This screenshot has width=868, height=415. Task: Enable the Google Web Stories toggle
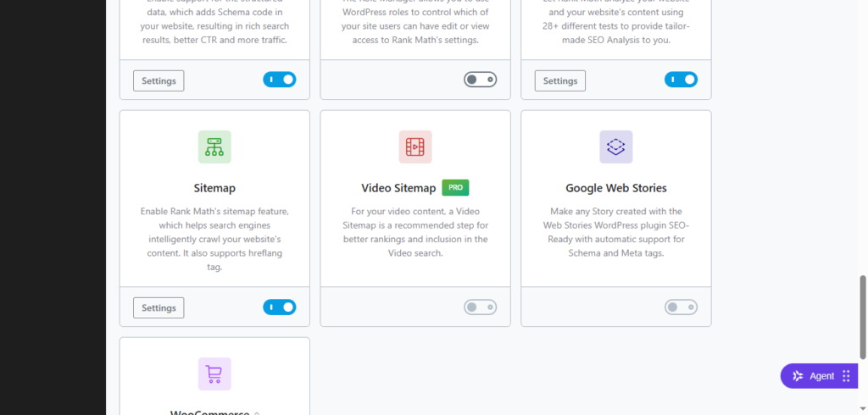click(681, 307)
